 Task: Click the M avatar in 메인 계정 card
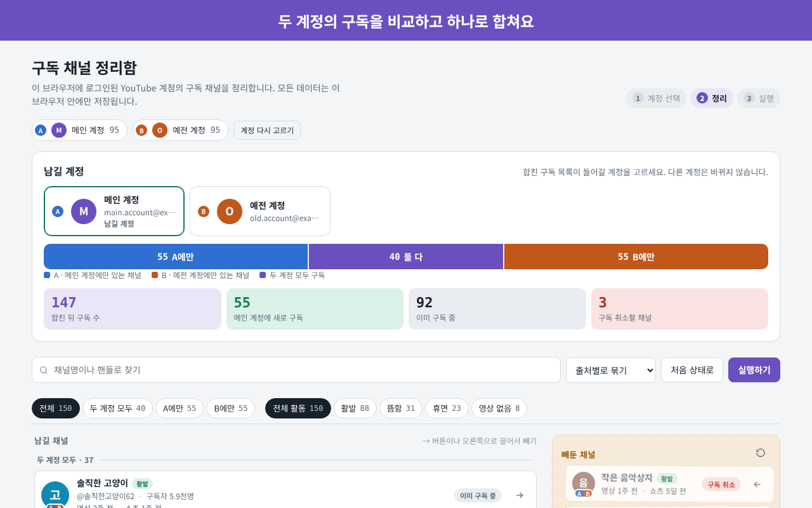click(x=84, y=211)
